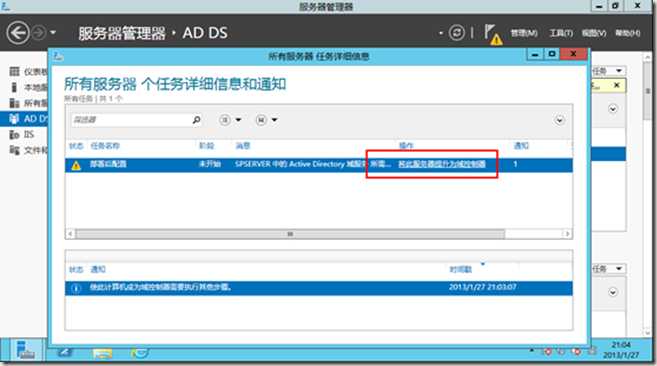Open the list criteria dropdown next to filter
This screenshot has height=366, width=657.
click(230, 120)
